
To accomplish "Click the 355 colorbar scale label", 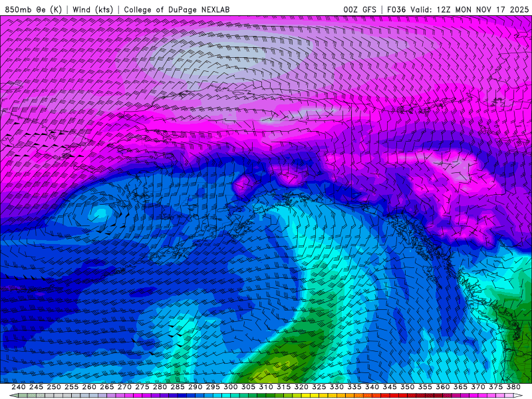I will click(425, 387).
